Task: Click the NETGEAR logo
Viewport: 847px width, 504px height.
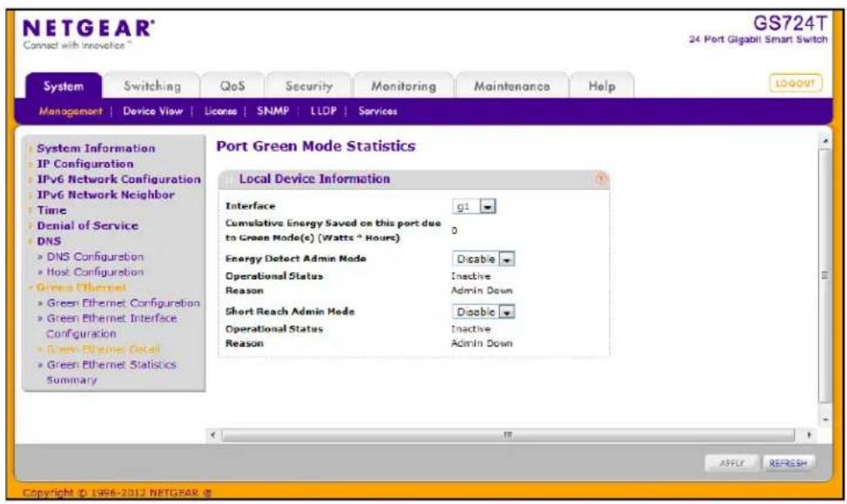Action: point(89,29)
